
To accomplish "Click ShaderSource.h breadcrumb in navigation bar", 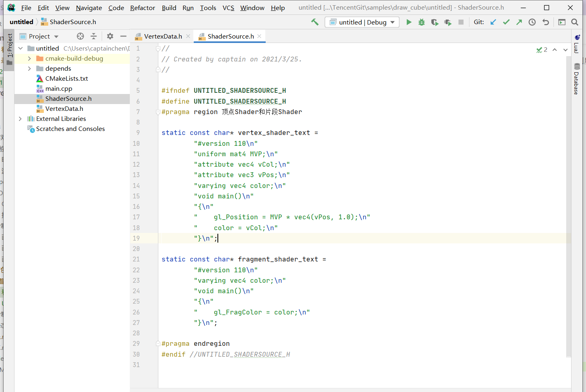I will (x=73, y=22).
